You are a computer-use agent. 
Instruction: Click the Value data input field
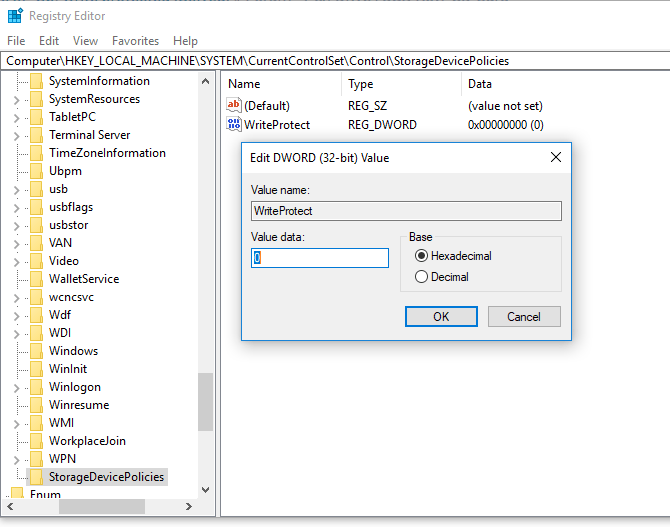click(320, 258)
